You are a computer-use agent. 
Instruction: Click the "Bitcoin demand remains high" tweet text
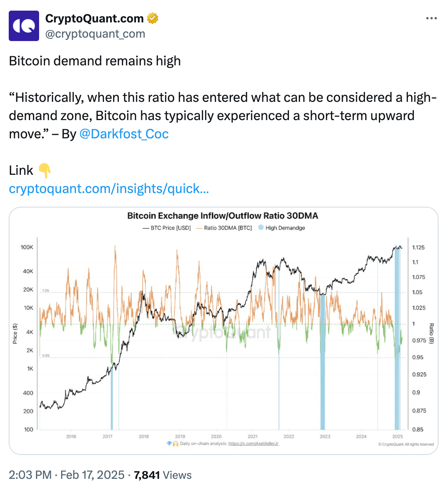click(x=95, y=61)
